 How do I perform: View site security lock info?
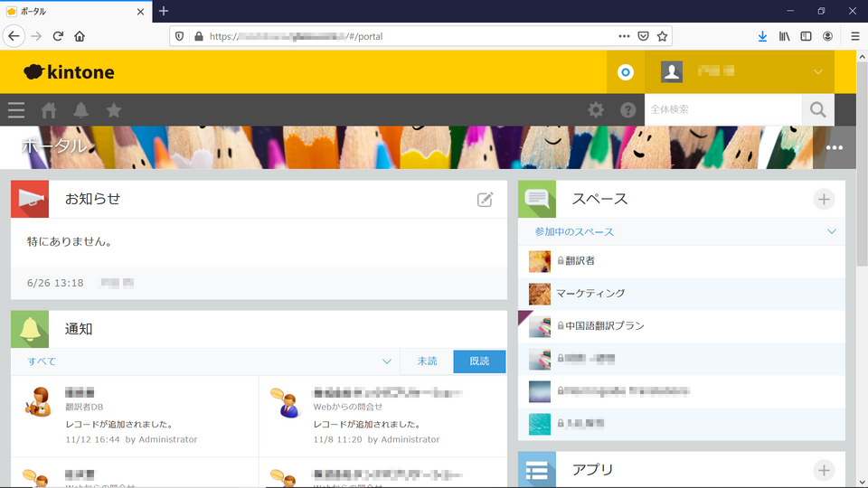(x=199, y=36)
